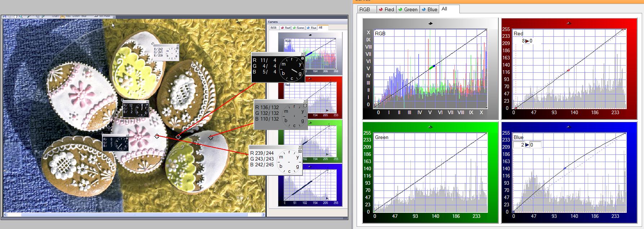This screenshot has height=229, width=644.
Task: Open the Red channel tab in large Curves panel
Action: [x=386, y=9]
